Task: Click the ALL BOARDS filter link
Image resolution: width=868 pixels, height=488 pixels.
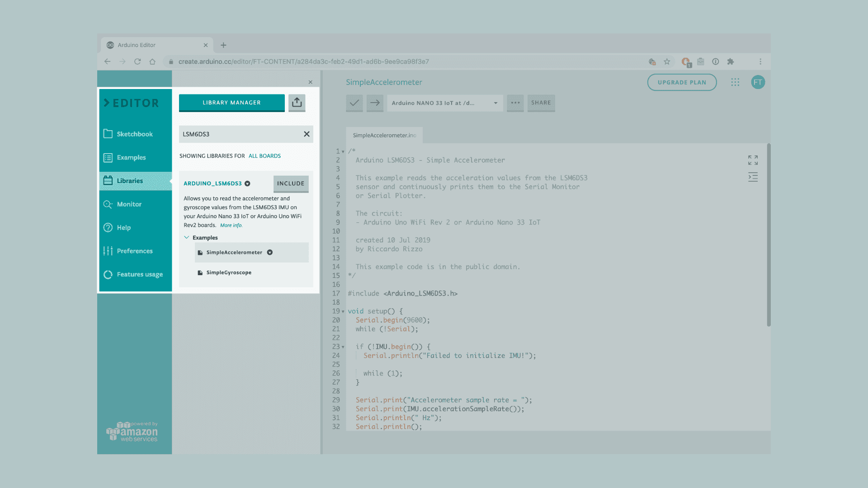Action: click(264, 156)
